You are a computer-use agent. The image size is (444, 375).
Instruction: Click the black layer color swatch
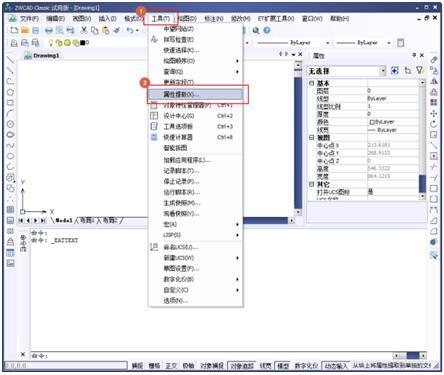[x=83, y=43]
